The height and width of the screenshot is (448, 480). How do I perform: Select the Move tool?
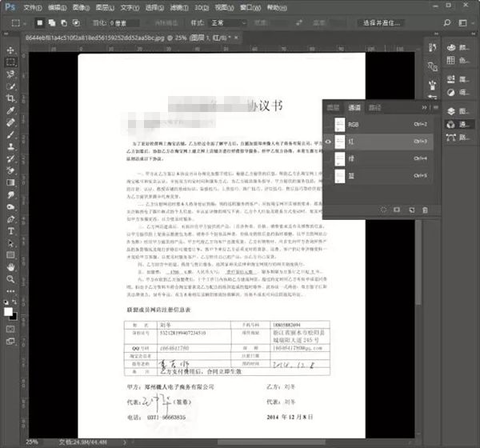(10, 49)
